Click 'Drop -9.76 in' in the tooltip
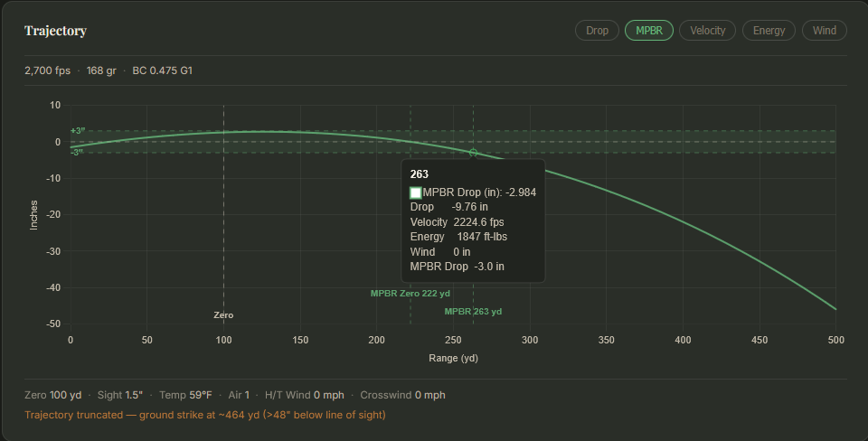The image size is (868, 441). pyautogui.click(x=449, y=207)
